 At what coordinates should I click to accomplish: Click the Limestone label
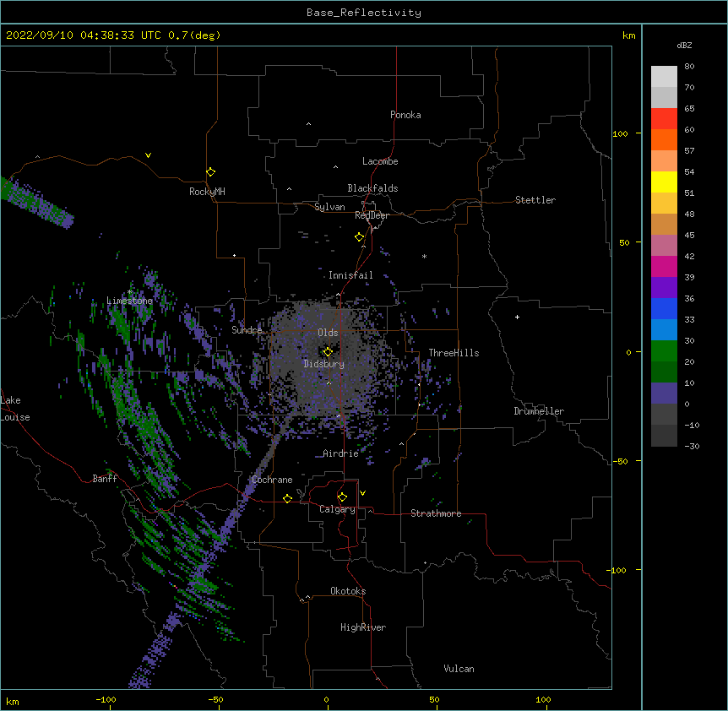[x=129, y=301]
